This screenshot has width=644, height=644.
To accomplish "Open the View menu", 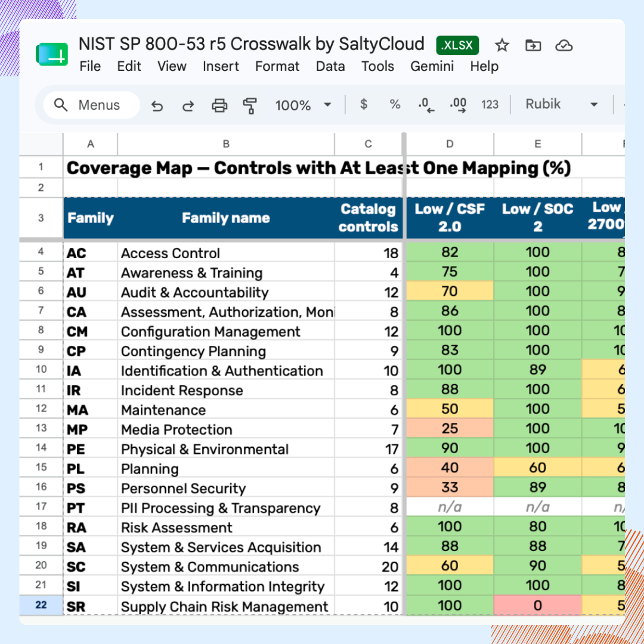I will pos(172,66).
